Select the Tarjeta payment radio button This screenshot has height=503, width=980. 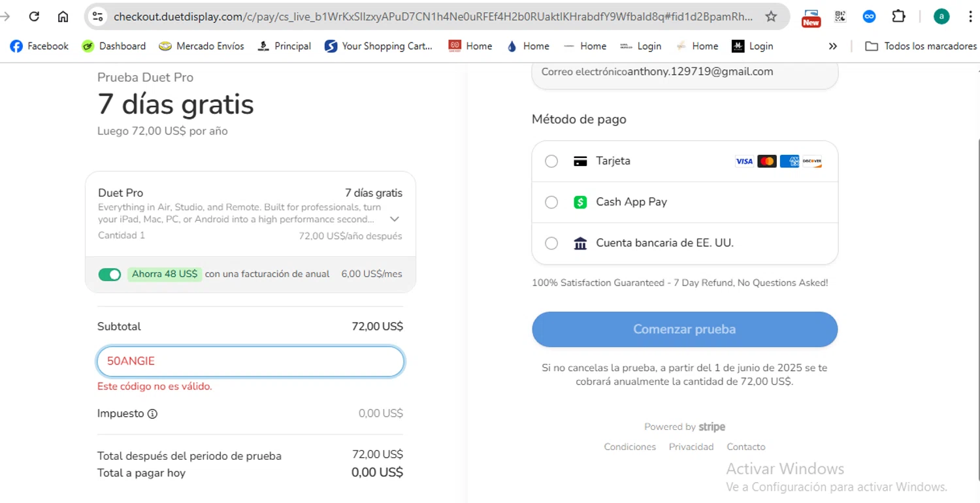(551, 161)
